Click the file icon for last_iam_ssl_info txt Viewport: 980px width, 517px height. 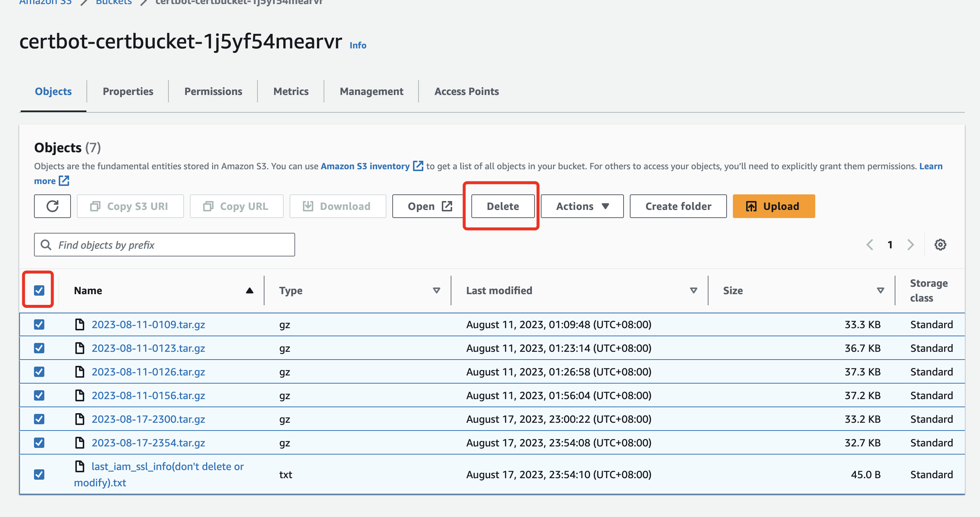[79, 466]
